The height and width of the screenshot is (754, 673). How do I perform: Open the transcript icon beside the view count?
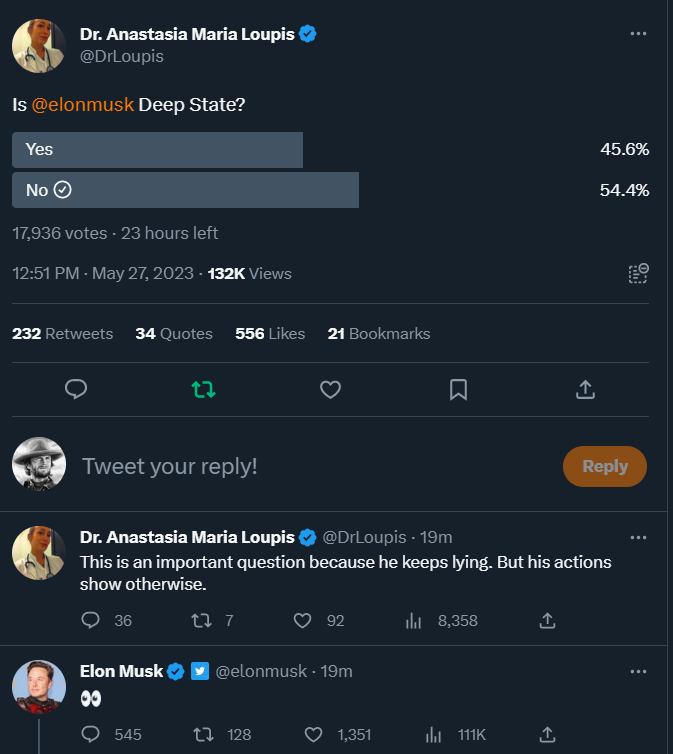638,274
